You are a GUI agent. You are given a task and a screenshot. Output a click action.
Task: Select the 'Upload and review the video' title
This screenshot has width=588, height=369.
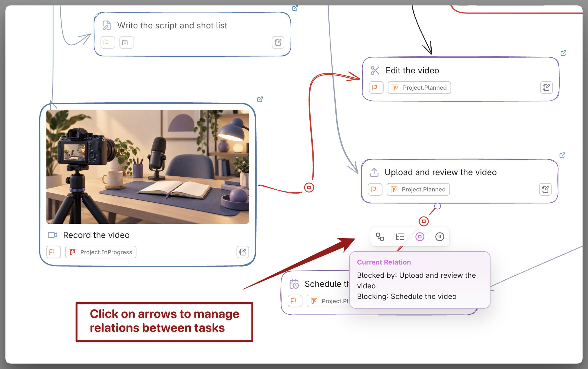pyautogui.click(x=440, y=172)
